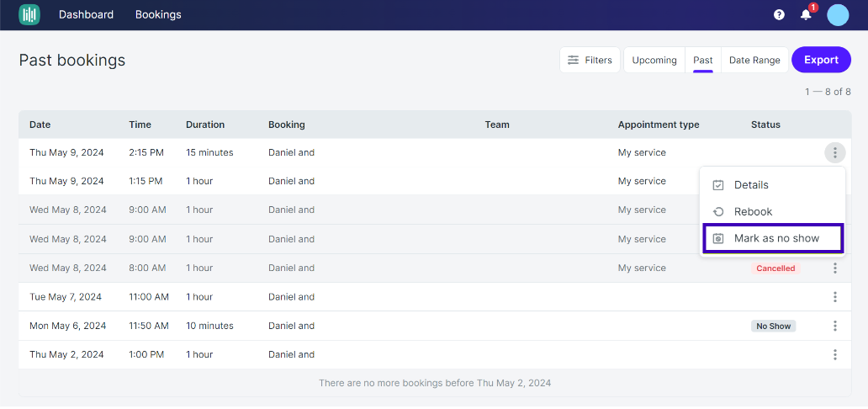The width and height of the screenshot is (868, 409).
Task: Open kebab menu for May 7 11:00 AM booking
Action: pos(835,297)
